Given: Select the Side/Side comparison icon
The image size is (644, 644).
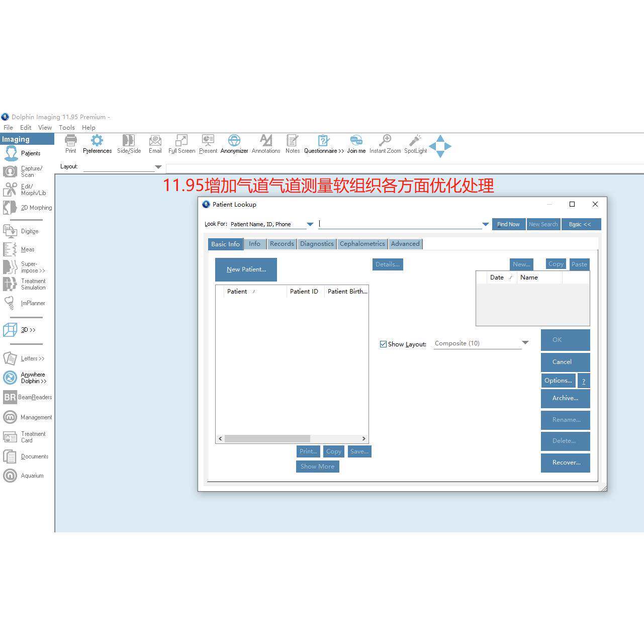Looking at the screenshot, I should click(x=129, y=144).
